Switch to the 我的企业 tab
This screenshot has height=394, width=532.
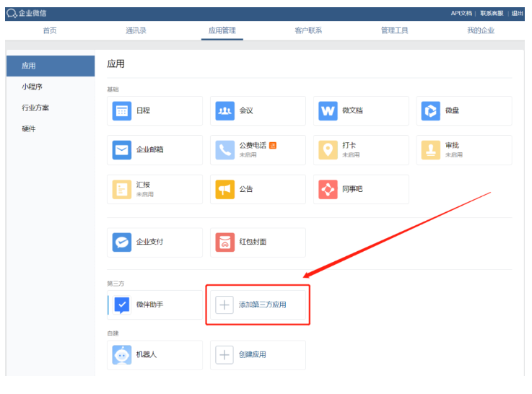(481, 30)
